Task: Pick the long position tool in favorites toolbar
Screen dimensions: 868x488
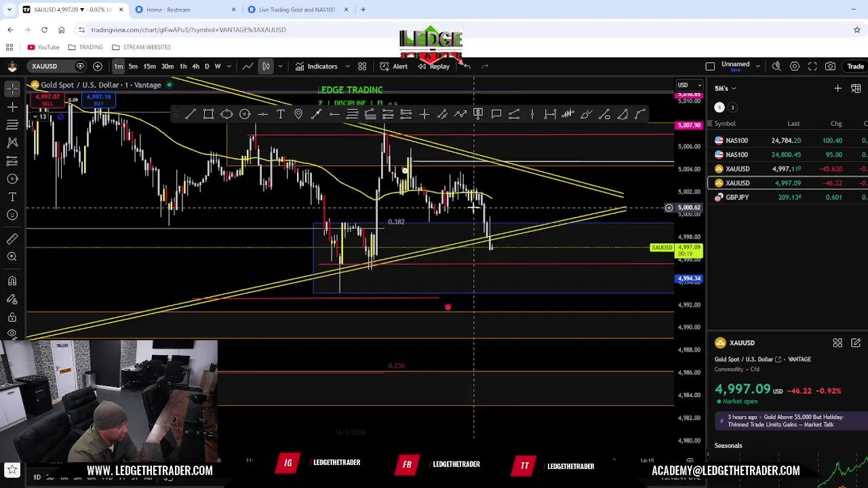Action: click(389, 114)
